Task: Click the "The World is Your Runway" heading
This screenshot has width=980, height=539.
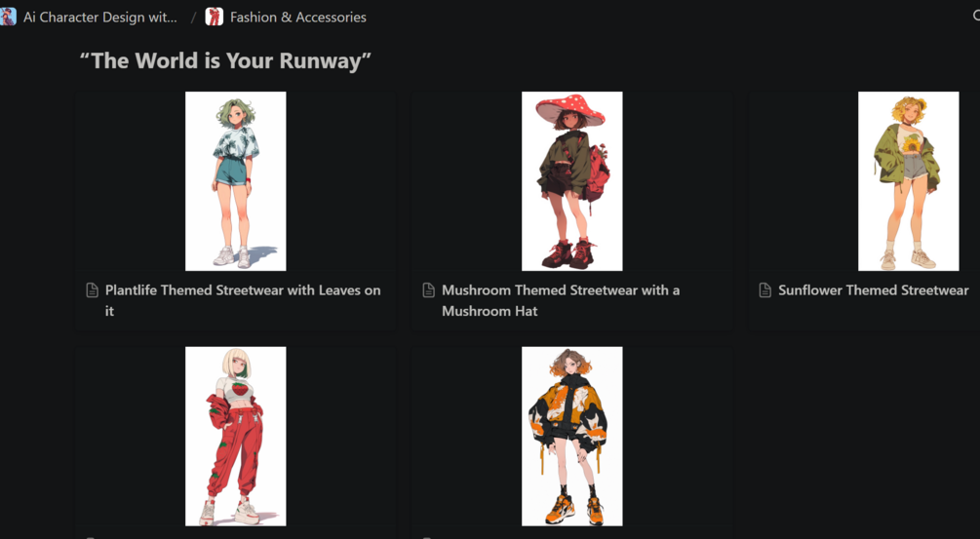Action: (x=225, y=61)
